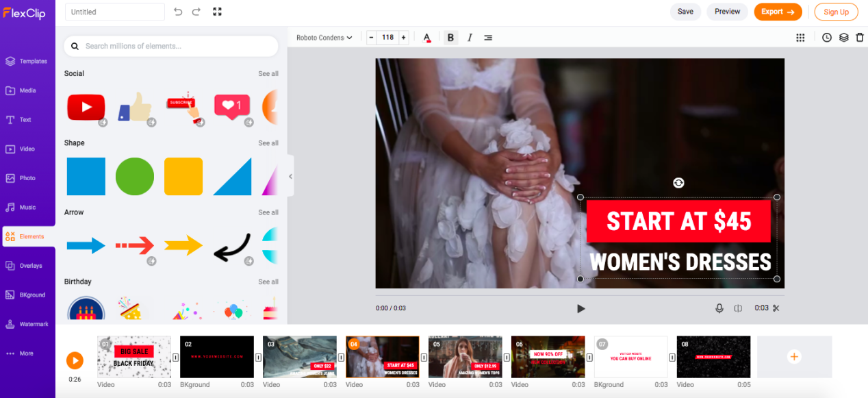868x398 pixels.
Task: Redo the last undone edit
Action: pos(196,12)
